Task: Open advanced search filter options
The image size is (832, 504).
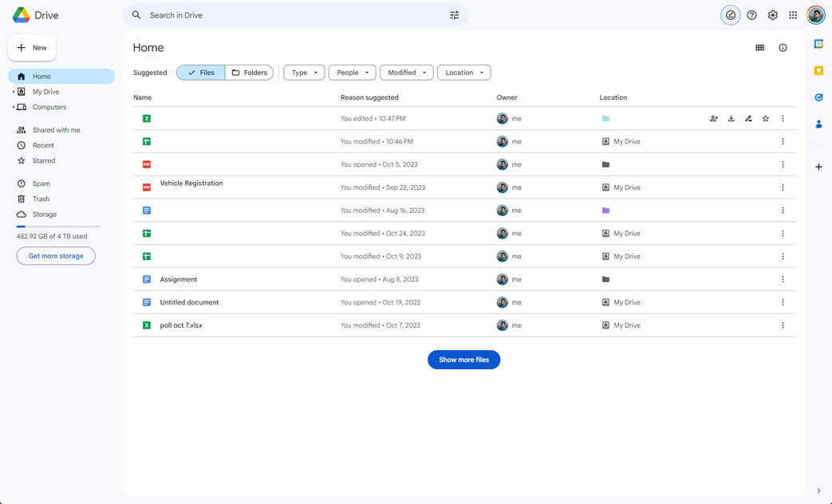Action: pyautogui.click(x=455, y=14)
